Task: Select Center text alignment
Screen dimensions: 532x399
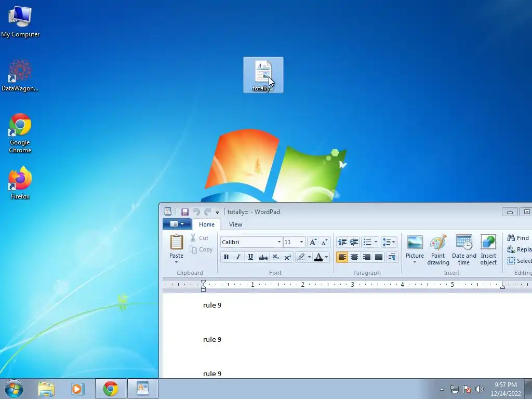Action: [x=354, y=257]
